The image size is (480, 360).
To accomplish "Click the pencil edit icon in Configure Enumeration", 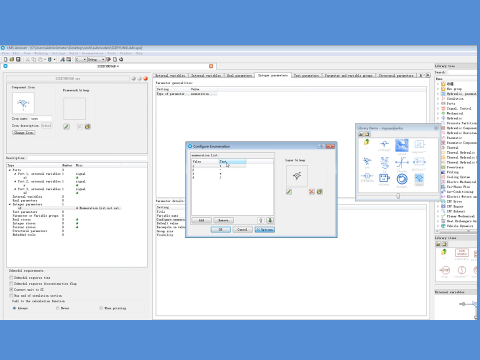I will [x=289, y=192].
